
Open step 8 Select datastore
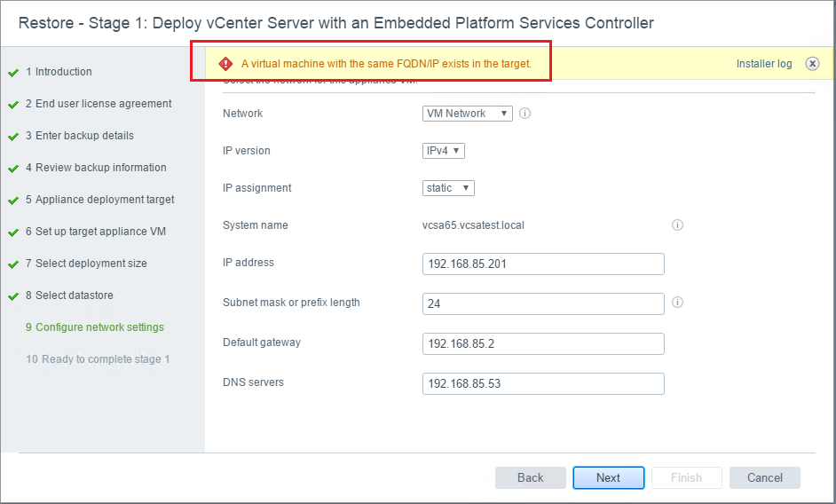pyautogui.click(x=74, y=295)
